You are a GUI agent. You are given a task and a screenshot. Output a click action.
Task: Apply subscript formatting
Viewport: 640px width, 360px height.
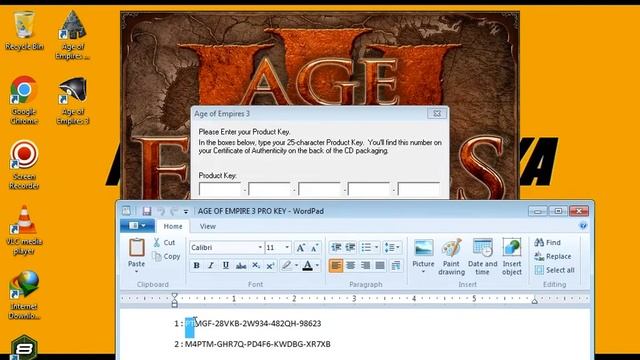(x=256, y=266)
